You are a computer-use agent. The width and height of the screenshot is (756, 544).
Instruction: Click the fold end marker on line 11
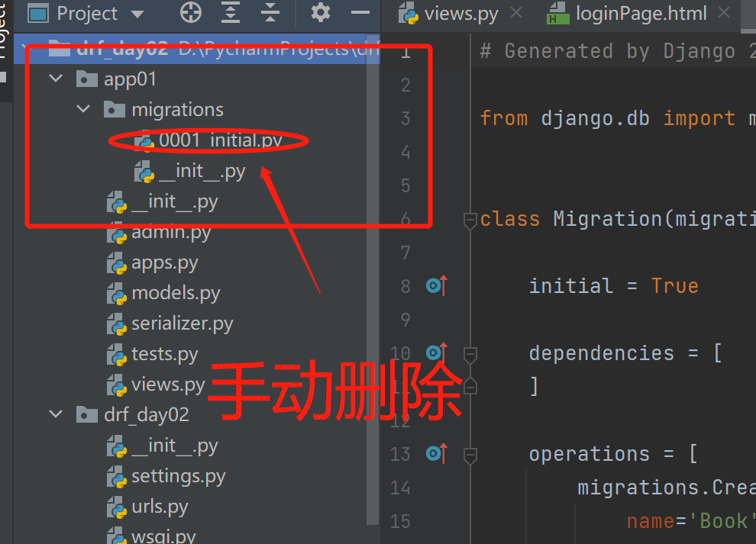pos(470,386)
